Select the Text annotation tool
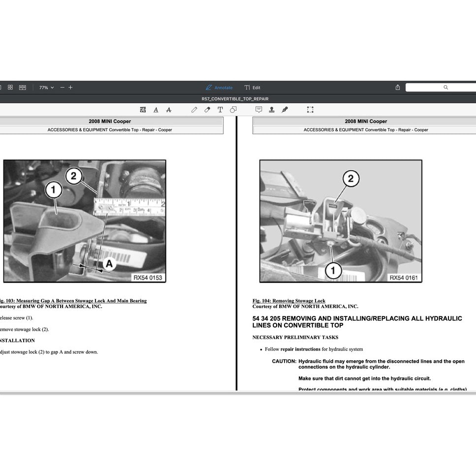 (x=220, y=109)
